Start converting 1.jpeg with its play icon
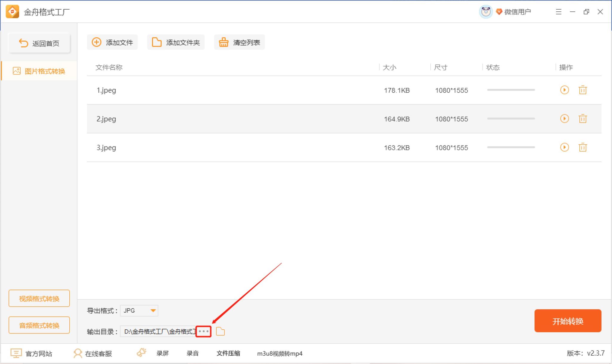 click(x=564, y=90)
